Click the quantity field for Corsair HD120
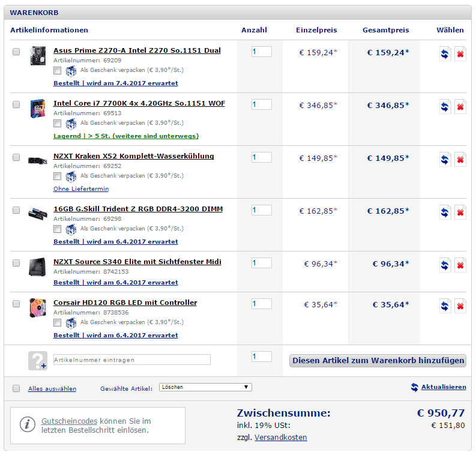476x455 pixels. tap(261, 304)
